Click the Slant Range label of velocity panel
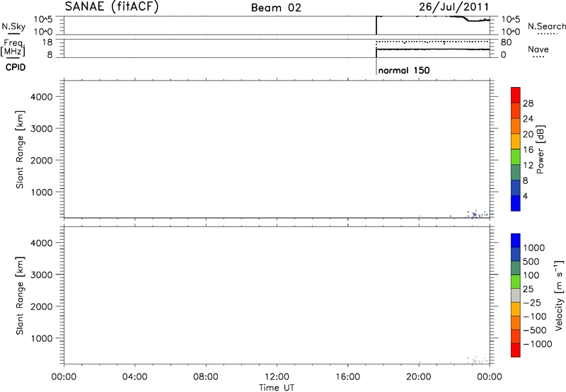 (20, 296)
